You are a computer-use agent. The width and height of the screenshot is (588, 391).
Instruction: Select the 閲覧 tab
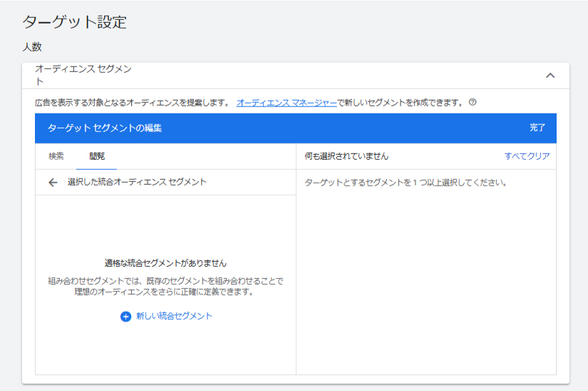click(x=96, y=156)
